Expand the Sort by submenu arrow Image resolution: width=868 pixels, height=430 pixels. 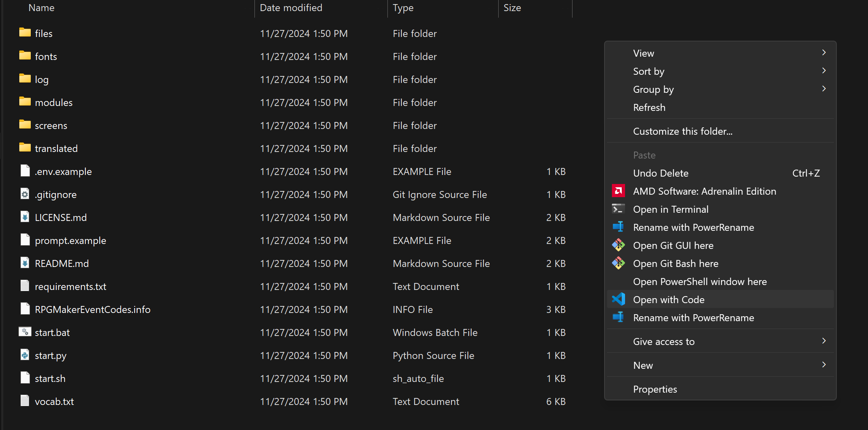coord(824,71)
